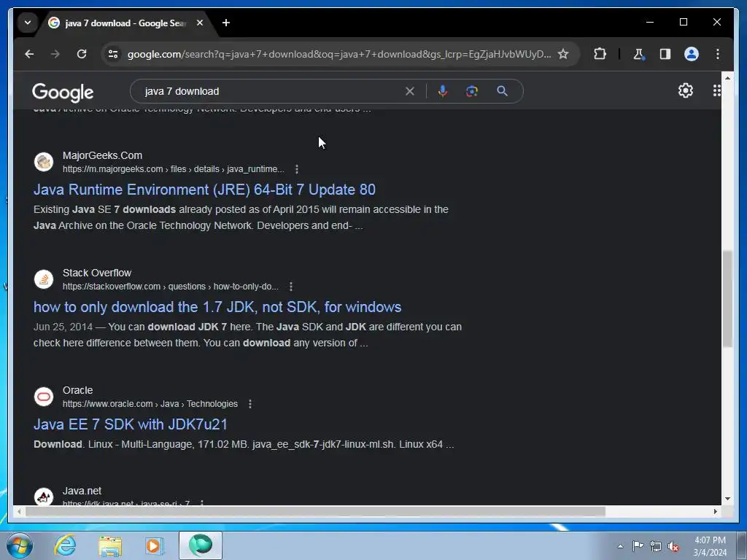Click the MajorGeeks.Com site name
This screenshot has width=747, height=560.
(102, 155)
